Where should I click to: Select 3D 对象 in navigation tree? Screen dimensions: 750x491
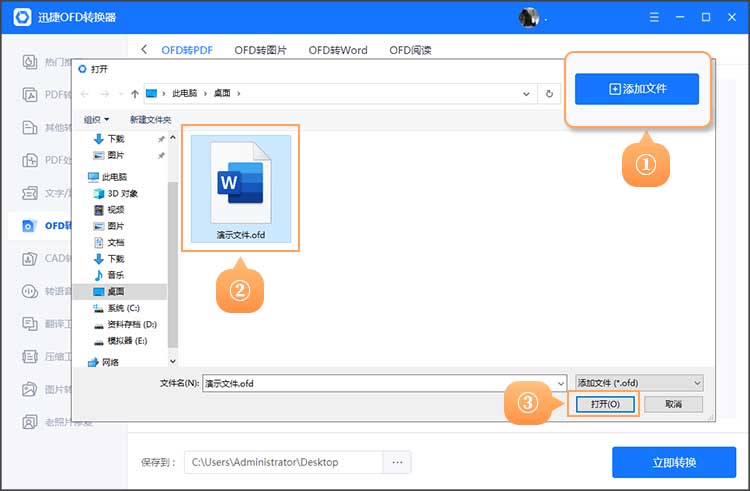[x=116, y=194]
